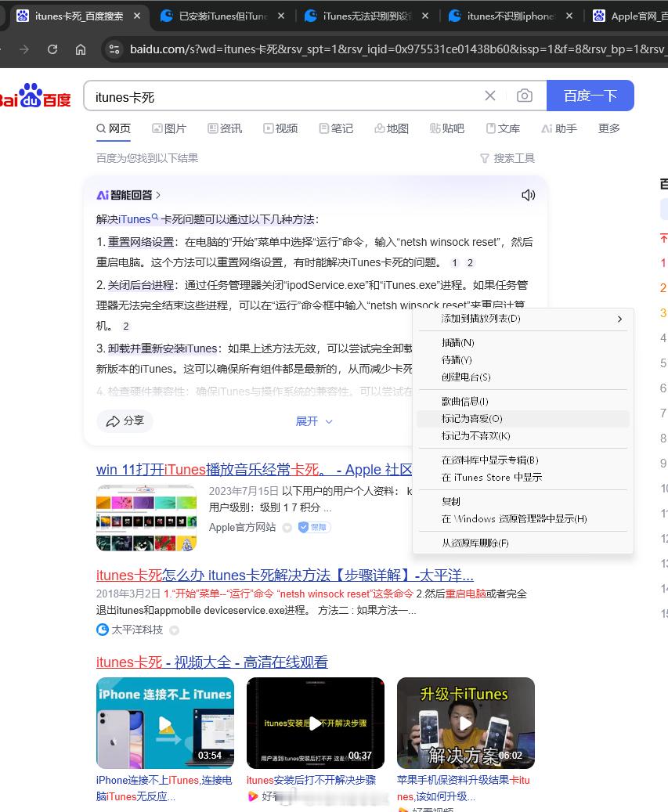The width and height of the screenshot is (668, 812).
Task: Open the Apple community result thumbnail
Action: [x=146, y=518]
